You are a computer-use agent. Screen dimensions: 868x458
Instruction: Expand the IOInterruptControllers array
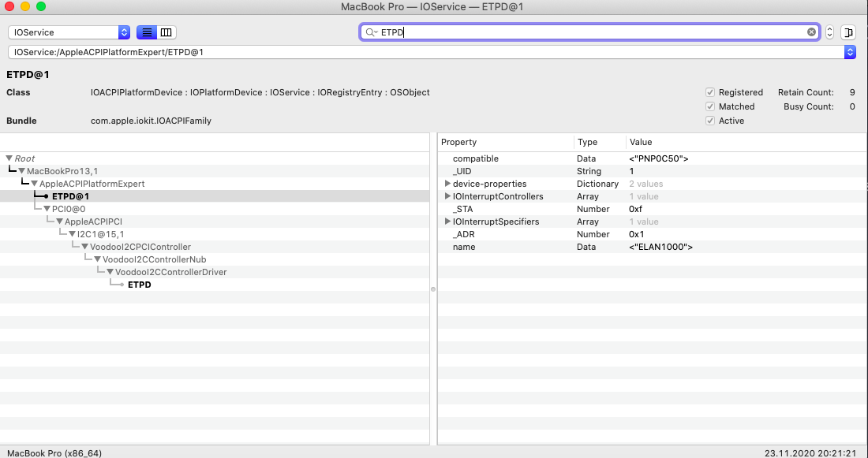[x=448, y=196]
